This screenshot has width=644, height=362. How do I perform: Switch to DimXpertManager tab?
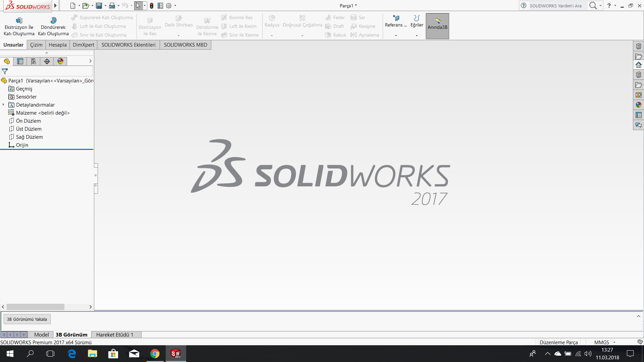coord(47,61)
